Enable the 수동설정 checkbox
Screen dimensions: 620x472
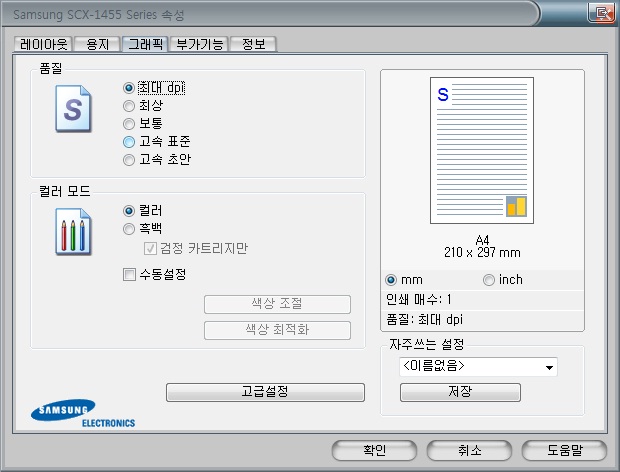pyautogui.click(x=129, y=274)
